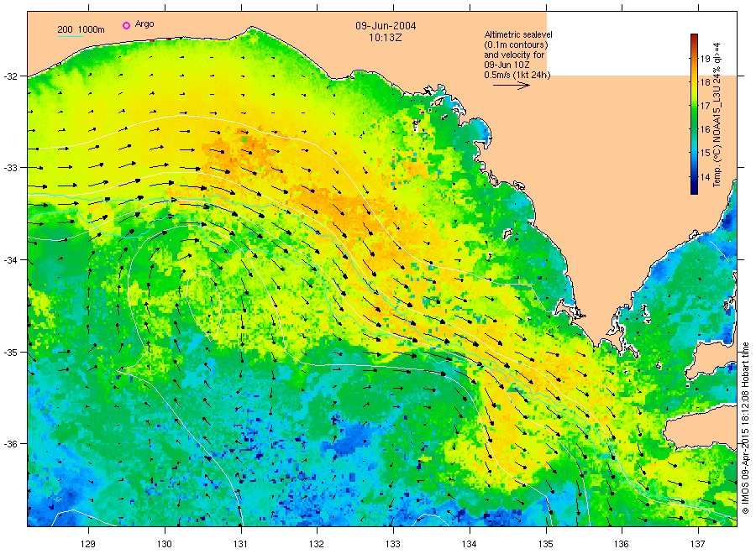The height and width of the screenshot is (554, 756).
Task: Click longitude label 130
Action: point(165,545)
